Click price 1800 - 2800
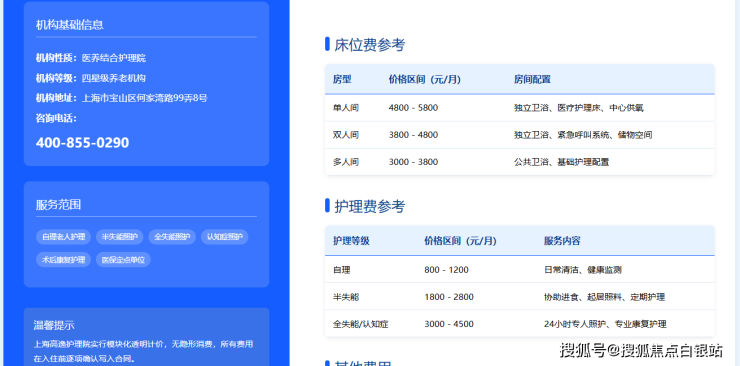Viewport: 740px width, 366px height. [x=449, y=297]
